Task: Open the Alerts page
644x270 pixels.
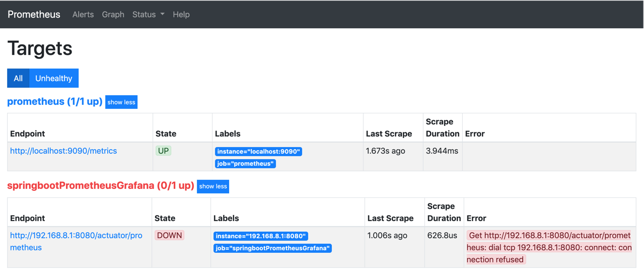Action: pyautogui.click(x=83, y=15)
